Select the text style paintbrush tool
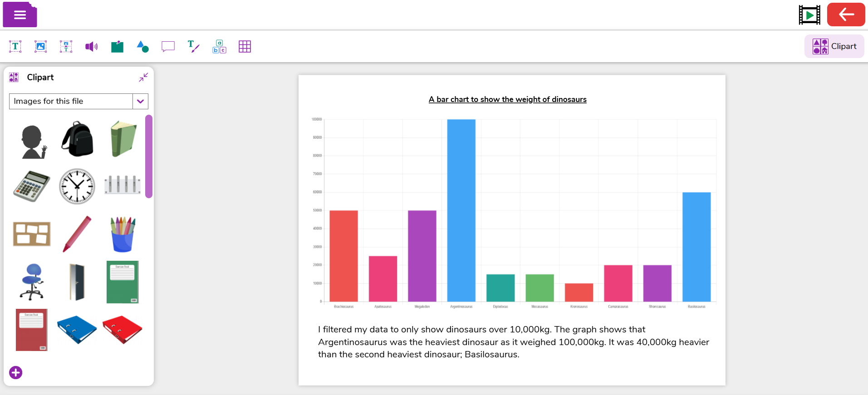 194,46
